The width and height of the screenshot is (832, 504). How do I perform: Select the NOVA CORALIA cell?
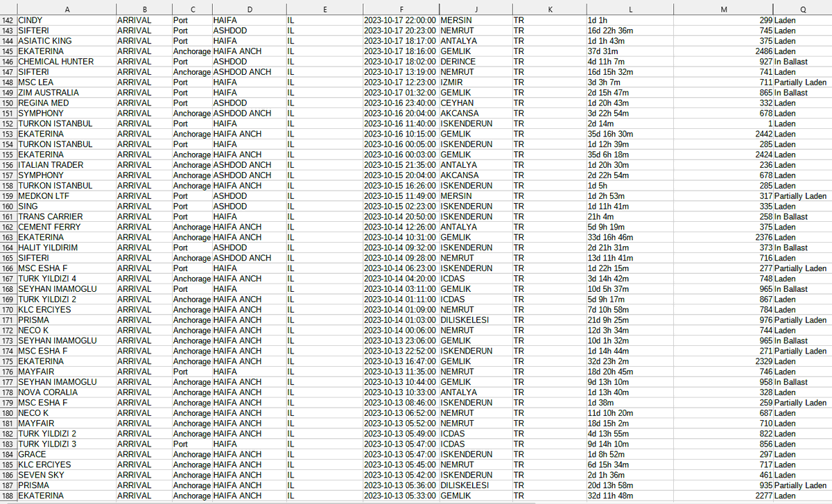(x=66, y=392)
